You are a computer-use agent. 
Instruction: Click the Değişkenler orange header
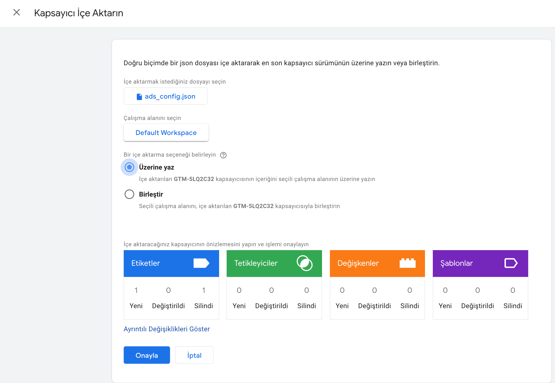pos(377,263)
